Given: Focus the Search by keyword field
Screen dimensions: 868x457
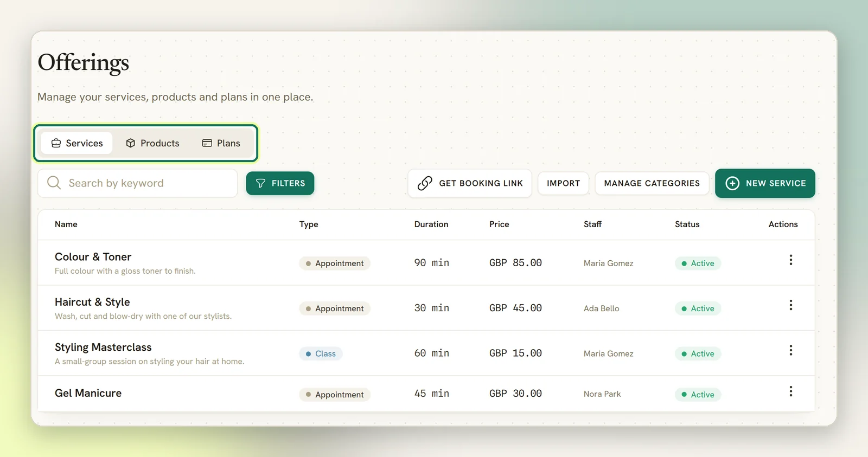Looking at the screenshot, I should point(137,183).
